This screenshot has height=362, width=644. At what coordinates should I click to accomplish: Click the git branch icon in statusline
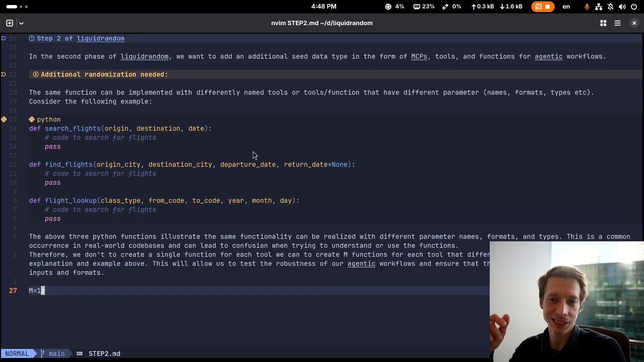[42, 354]
